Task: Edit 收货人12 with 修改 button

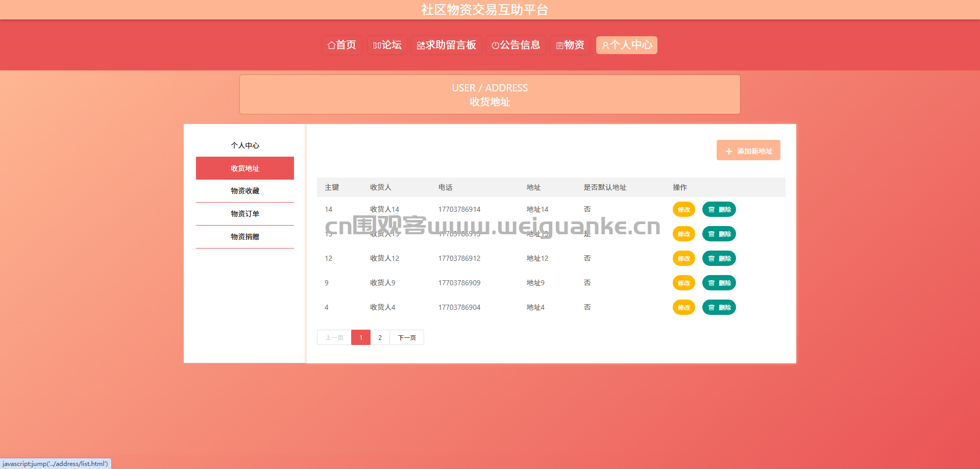Action: click(x=684, y=258)
